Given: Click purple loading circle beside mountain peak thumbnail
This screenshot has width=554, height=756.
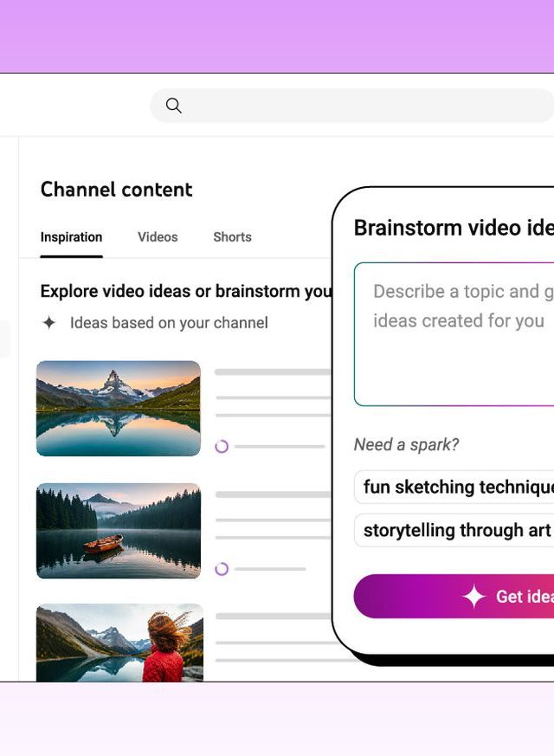Looking at the screenshot, I should [x=222, y=447].
